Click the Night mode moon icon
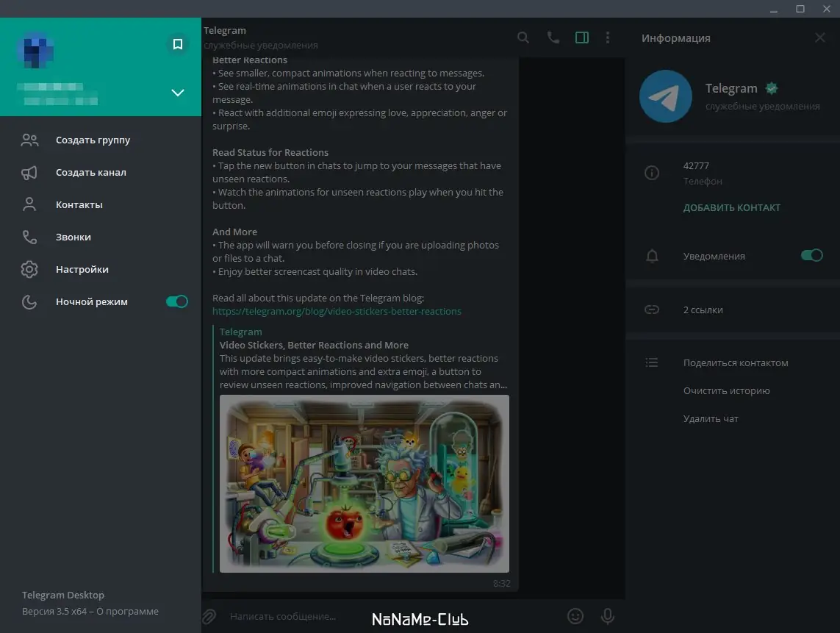Image resolution: width=840 pixels, height=633 pixels. click(29, 301)
